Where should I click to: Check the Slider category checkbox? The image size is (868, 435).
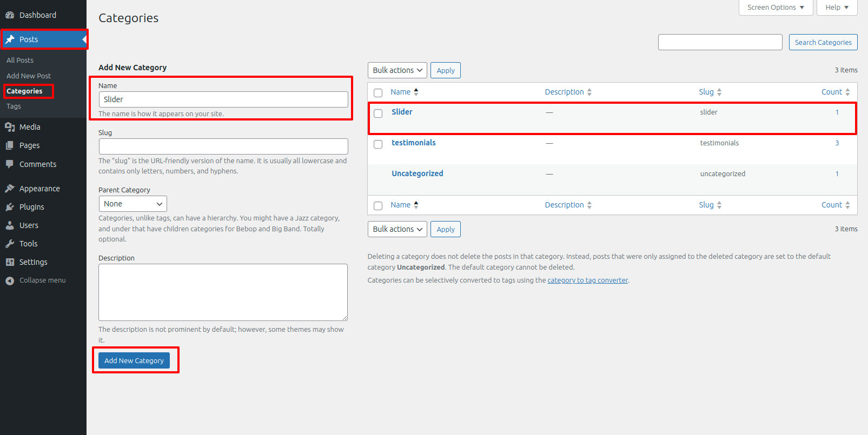(378, 113)
